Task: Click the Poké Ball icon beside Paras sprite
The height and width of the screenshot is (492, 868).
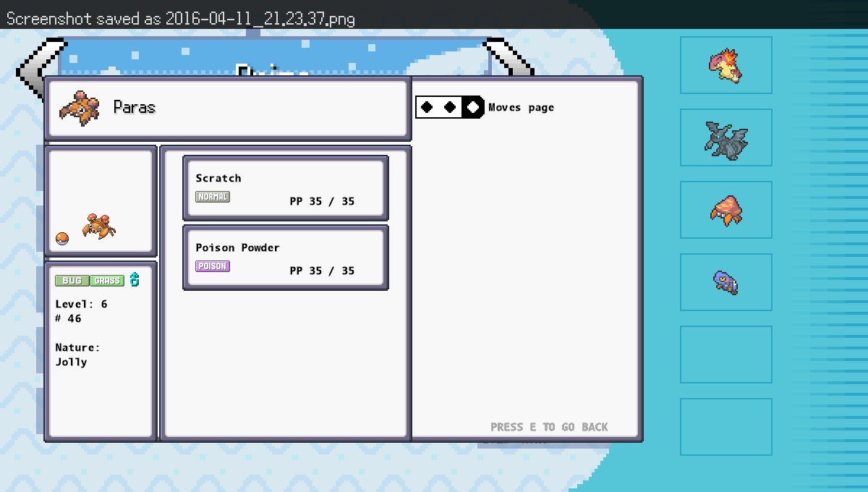Action: 62,239
